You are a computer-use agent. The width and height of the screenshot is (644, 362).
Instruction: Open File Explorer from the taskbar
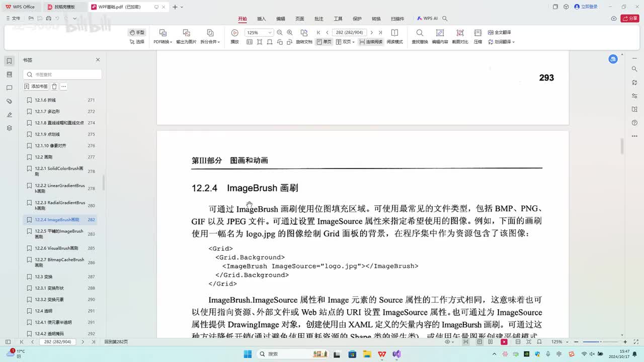[367, 354]
